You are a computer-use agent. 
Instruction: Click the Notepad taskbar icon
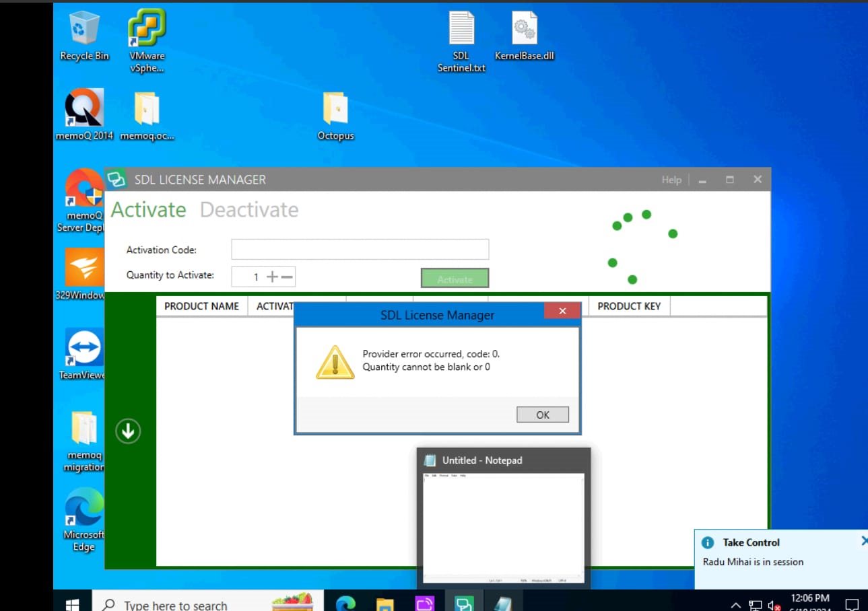pyautogui.click(x=504, y=604)
